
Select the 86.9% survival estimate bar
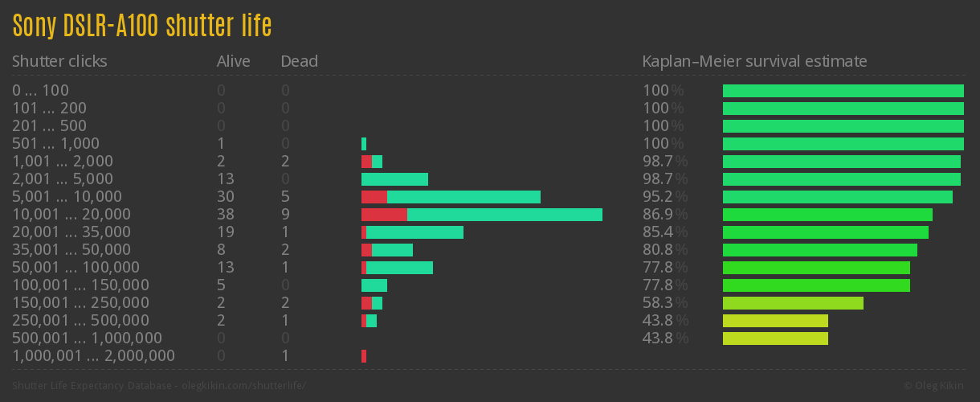pos(827,215)
